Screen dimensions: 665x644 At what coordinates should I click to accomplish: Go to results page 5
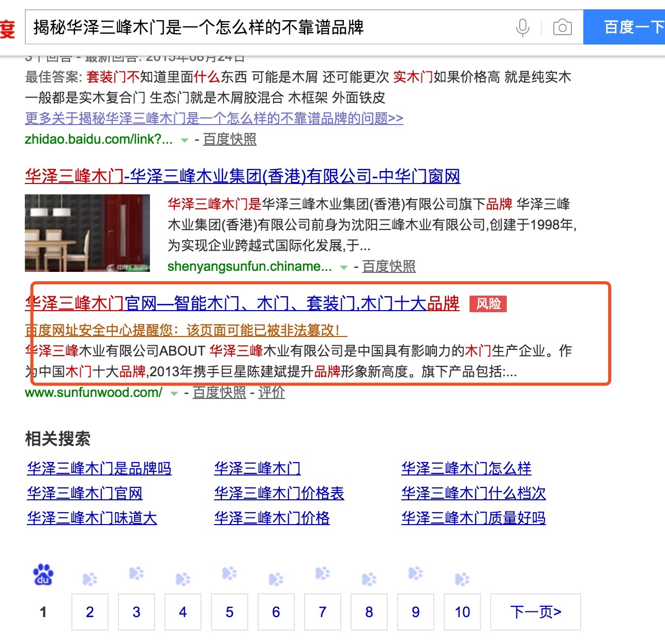230,612
